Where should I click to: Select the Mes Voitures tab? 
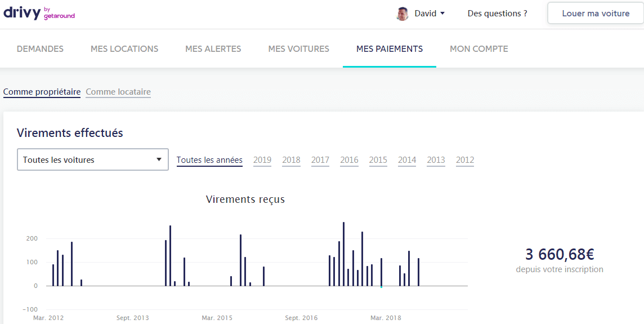(x=298, y=49)
